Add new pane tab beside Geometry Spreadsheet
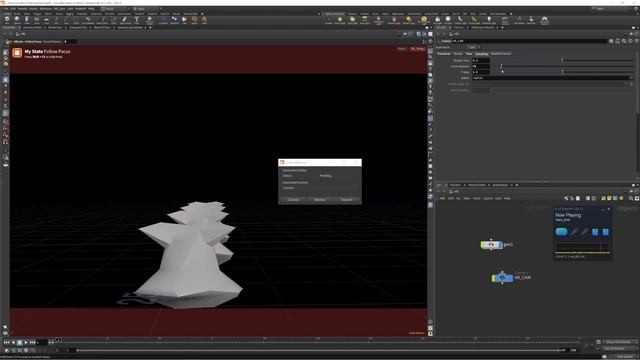Screen dimensions: 640x360 tap(150, 27)
